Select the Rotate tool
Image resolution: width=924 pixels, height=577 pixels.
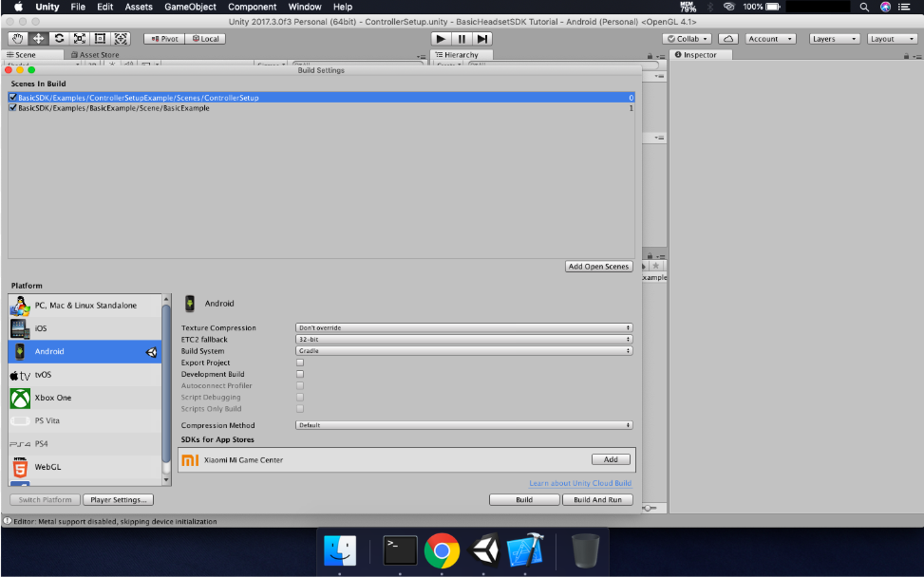tap(59, 39)
